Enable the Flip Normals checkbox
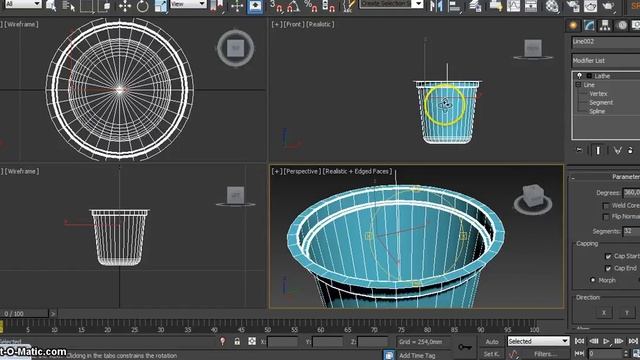 coord(606,216)
